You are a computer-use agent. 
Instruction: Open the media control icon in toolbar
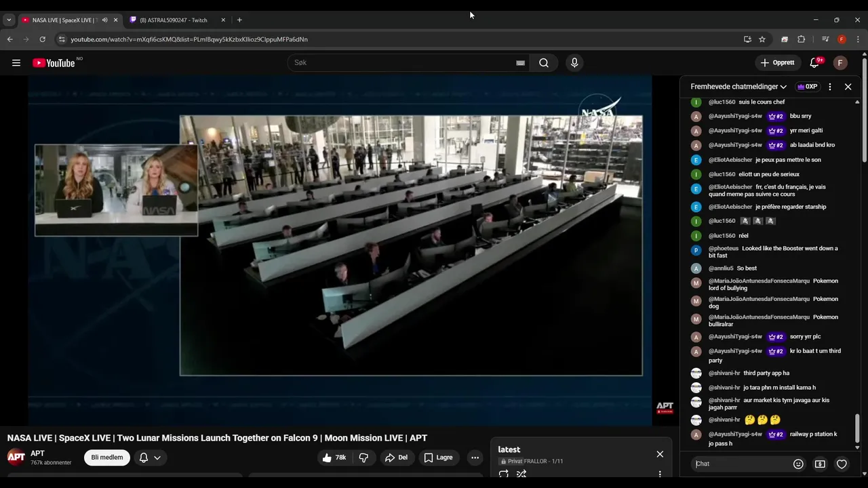pos(825,39)
